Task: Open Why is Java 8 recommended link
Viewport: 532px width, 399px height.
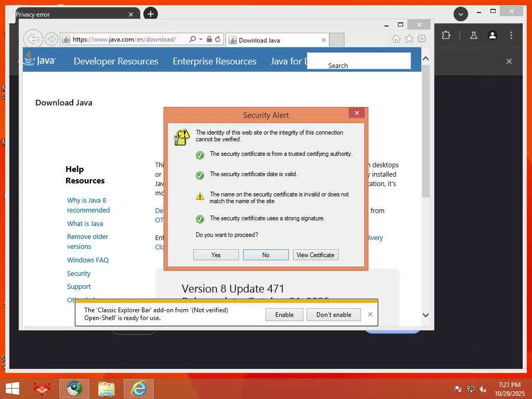Action: [x=88, y=205]
